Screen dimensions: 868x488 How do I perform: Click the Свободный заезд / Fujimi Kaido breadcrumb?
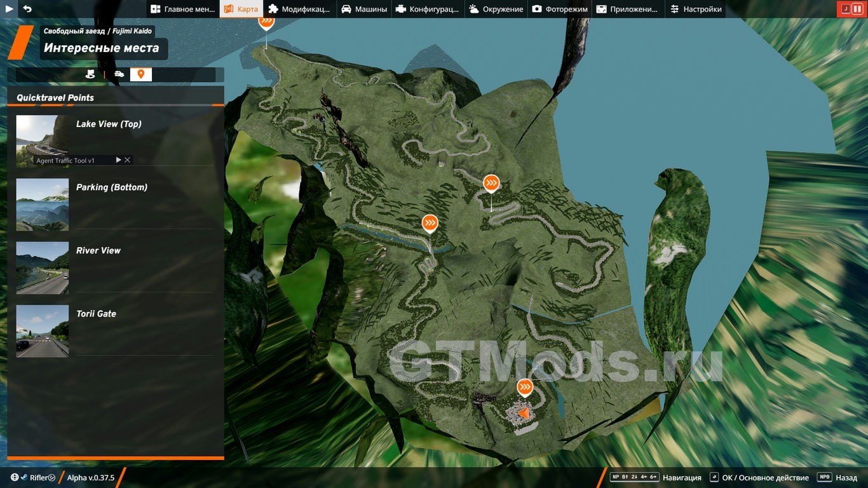[x=97, y=30]
